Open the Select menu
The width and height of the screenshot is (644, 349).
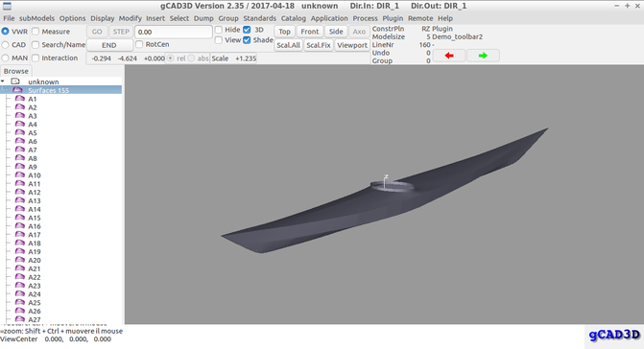click(x=179, y=18)
